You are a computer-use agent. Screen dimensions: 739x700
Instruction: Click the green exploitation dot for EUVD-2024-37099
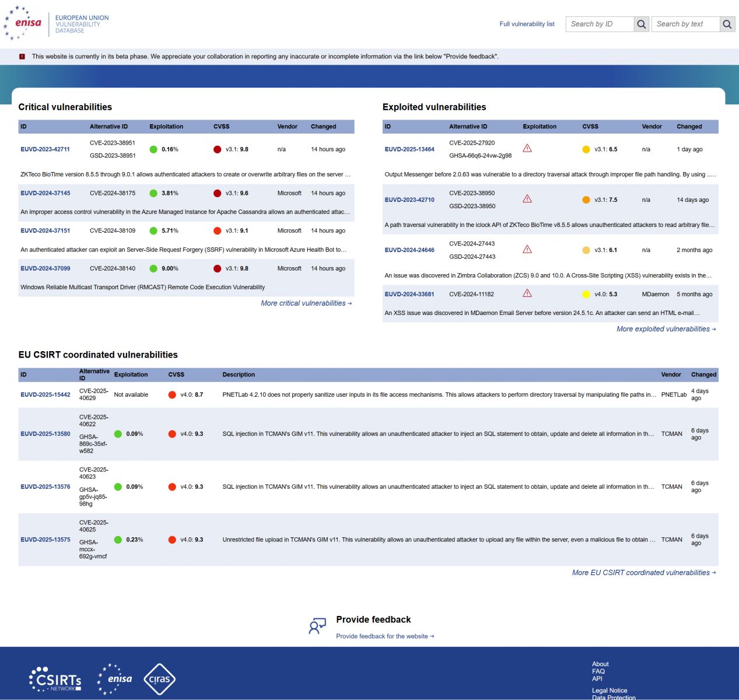point(153,269)
